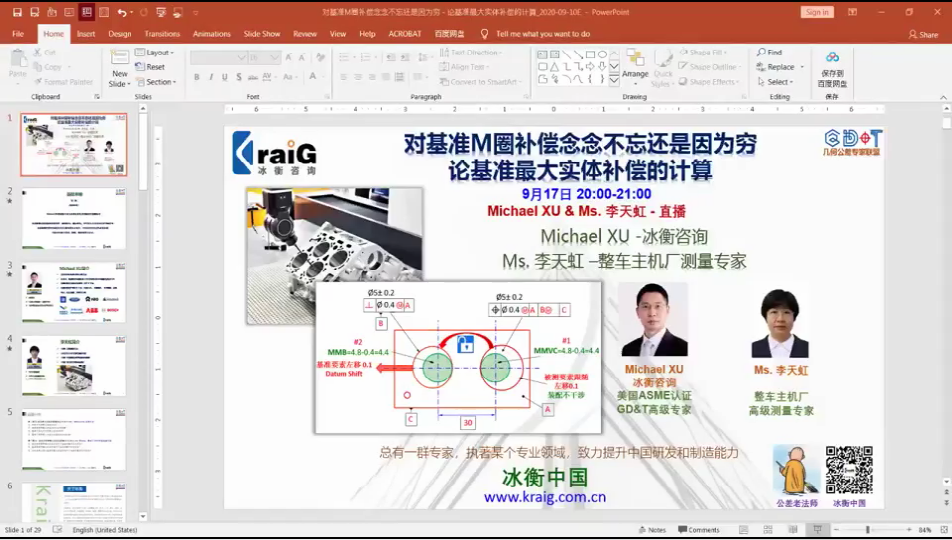Toggle Underline formatting
This screenshot has height=540, width=952.
tap(225, 77)
